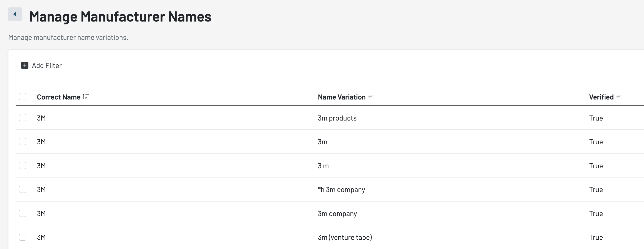Viewport: 644px width, 249px height.
Task: Click the back arrow button
Action: (x=15, y=14)
